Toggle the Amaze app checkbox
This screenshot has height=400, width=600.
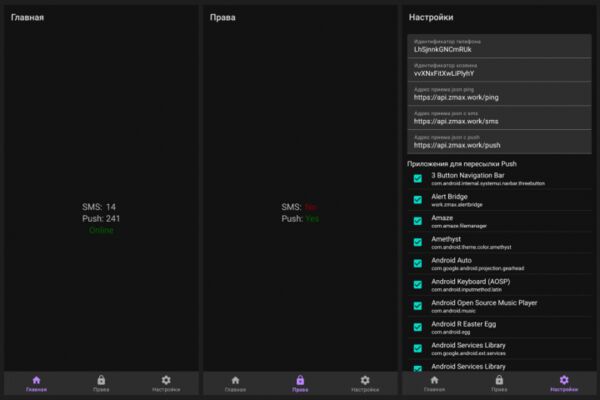(x=418, y=221)
